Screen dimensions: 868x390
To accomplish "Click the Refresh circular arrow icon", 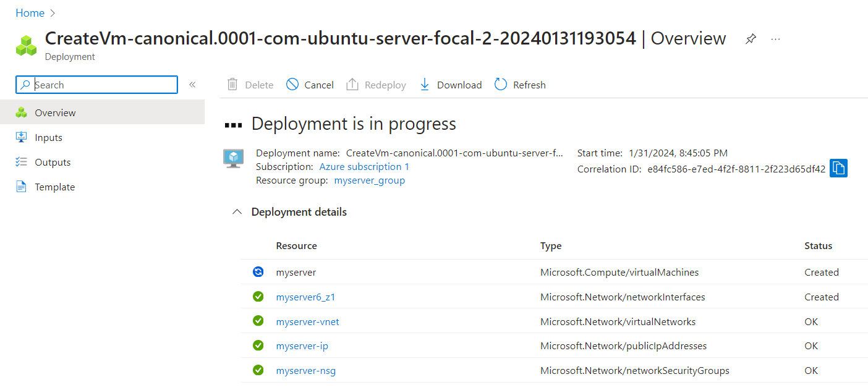I will coord(501,85).
